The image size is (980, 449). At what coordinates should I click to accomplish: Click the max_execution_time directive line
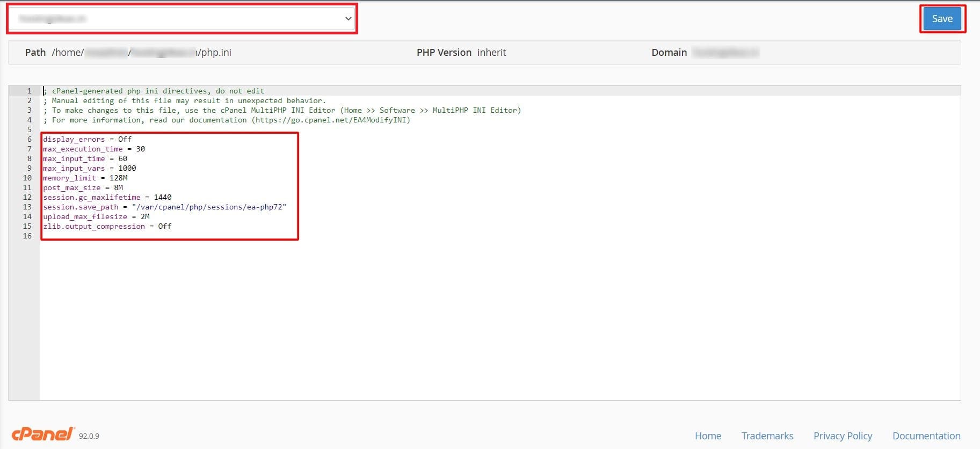[93, 149]
